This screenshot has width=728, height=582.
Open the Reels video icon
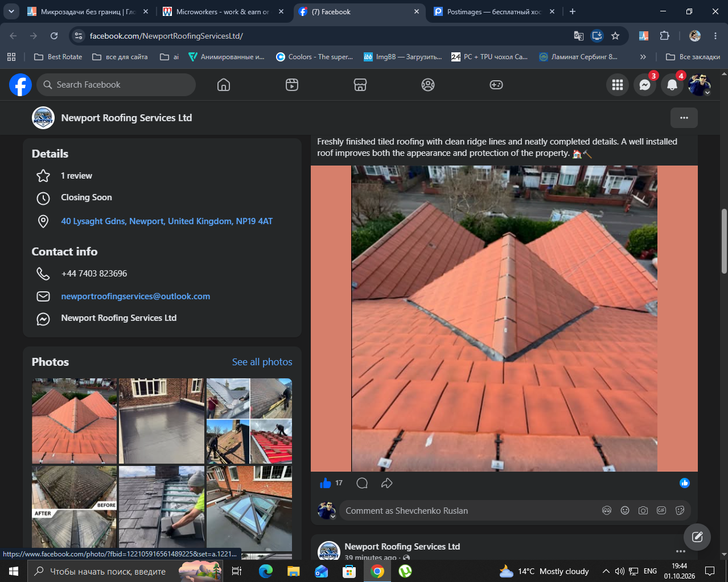click(292, 85)
